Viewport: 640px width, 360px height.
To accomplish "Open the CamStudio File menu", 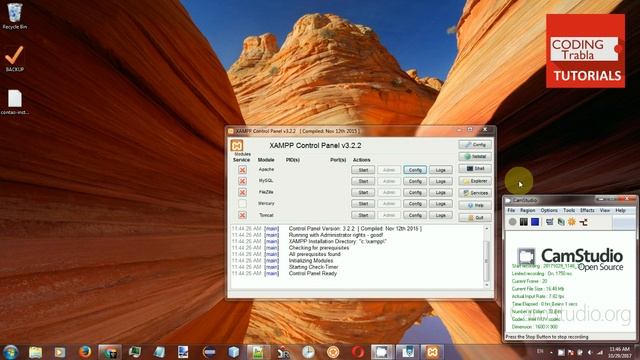I will [511, 210].
